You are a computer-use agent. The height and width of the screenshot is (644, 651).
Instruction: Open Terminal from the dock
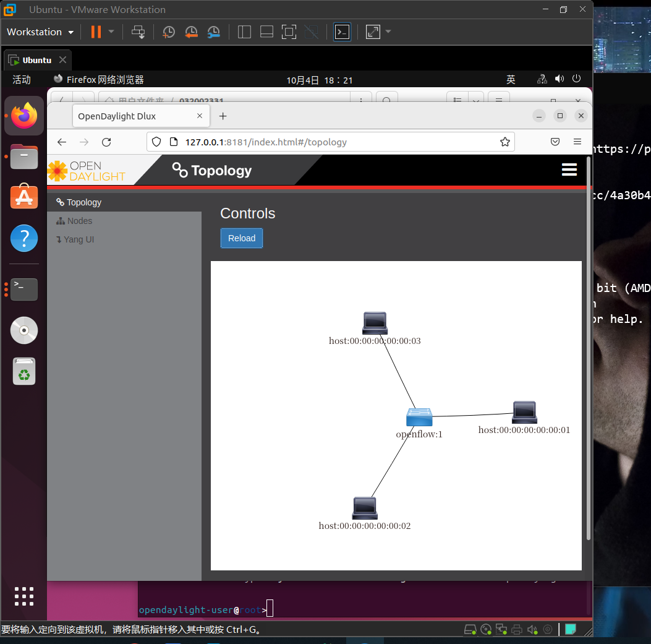pos(24,289)
